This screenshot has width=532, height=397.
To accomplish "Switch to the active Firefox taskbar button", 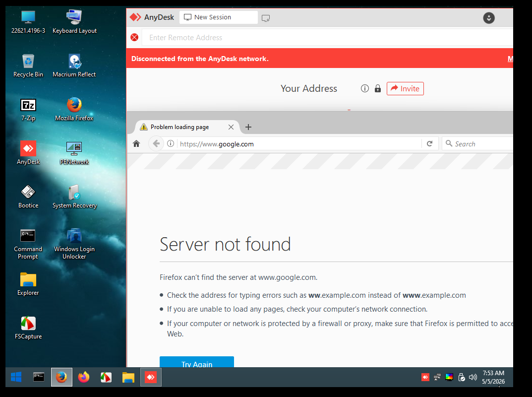I will [61, 377].
